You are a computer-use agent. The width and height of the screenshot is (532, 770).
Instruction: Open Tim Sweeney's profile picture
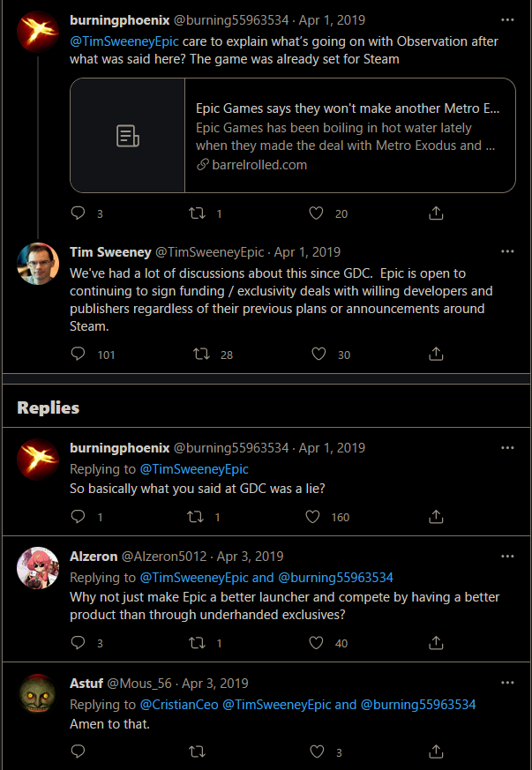(x=38, y=263)
